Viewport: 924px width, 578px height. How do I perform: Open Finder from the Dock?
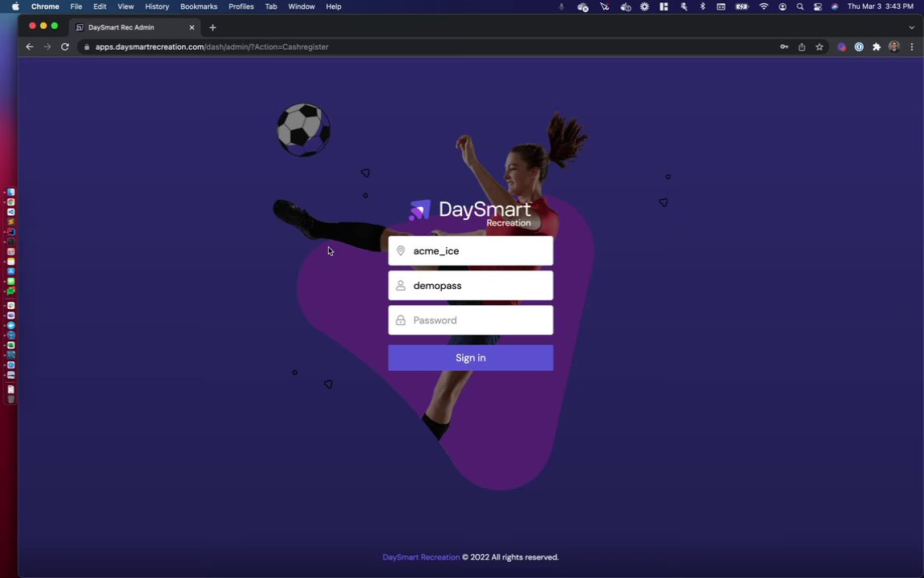(x=10, y=193)
